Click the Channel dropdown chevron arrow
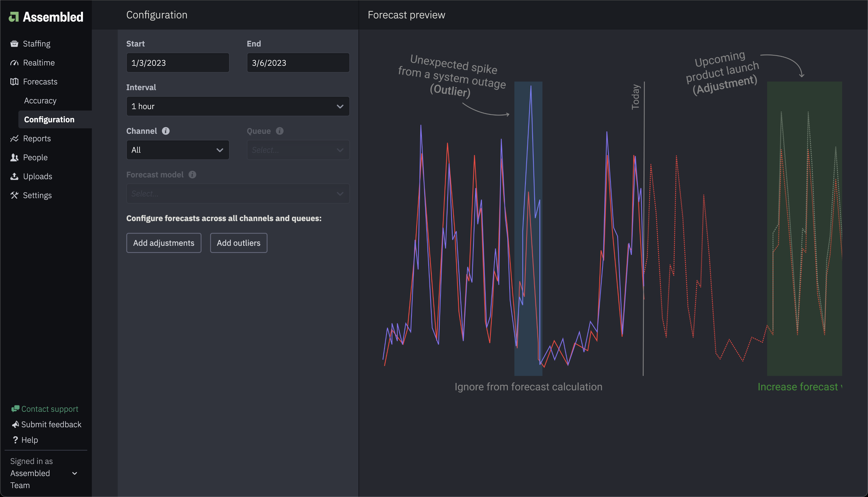 pos(220,150)
